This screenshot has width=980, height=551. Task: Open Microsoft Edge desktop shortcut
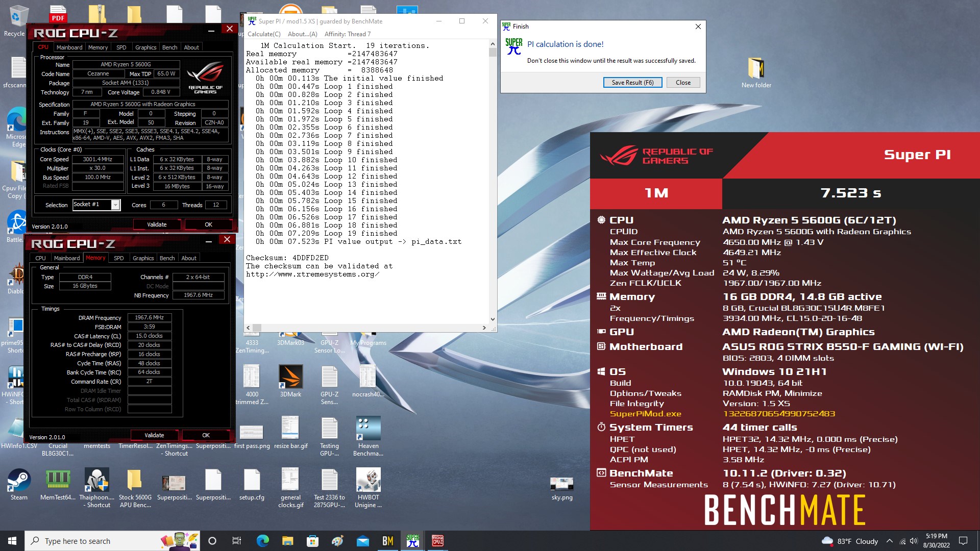[x=16, y=128]
